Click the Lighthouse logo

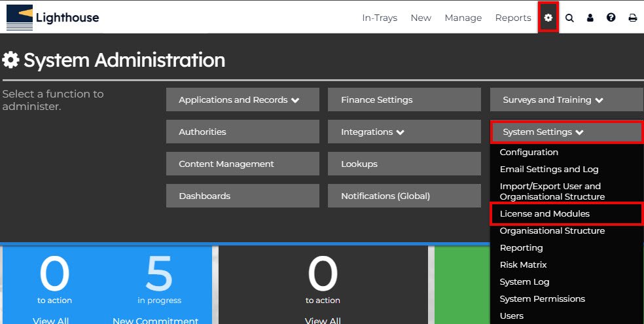click(53, 18)
